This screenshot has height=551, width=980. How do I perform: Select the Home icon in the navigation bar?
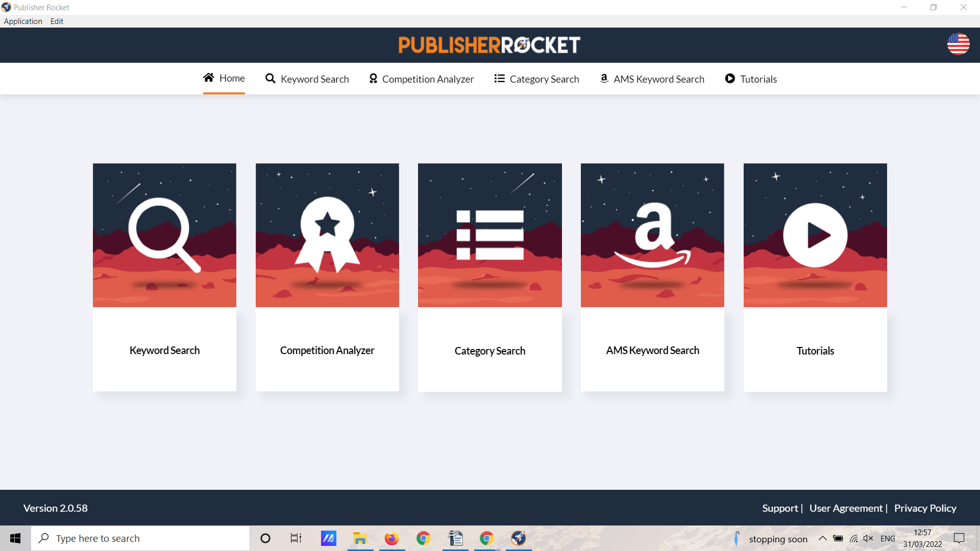click(x=208, y=78)
